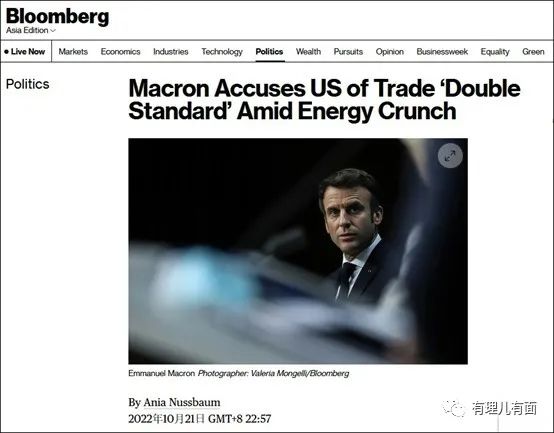Open the Asia Edition dropdown
This screenshot has width=554, height=433.
click(x=31, y=30)
